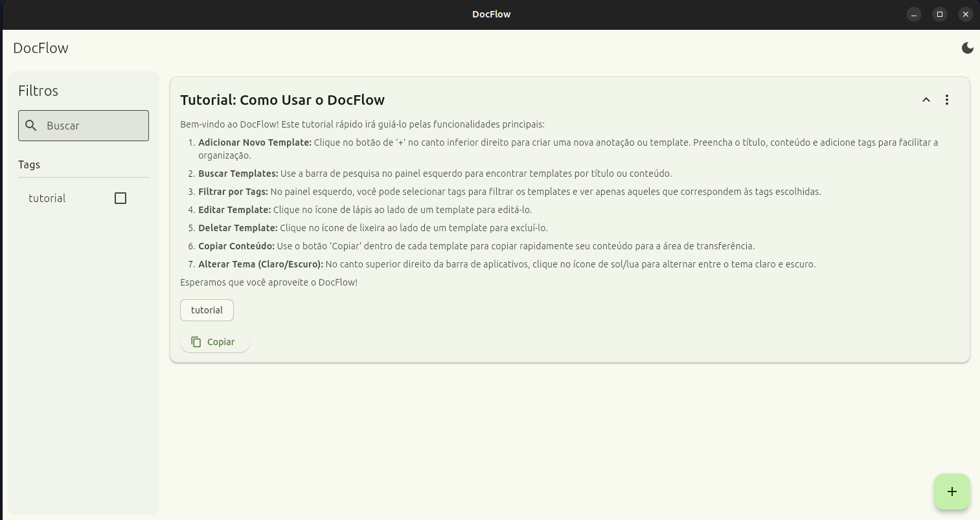This screenshot has height=520, width=980.
Task: Switch the app theme using the sun/moon toggle
Action: pos(967,47)
